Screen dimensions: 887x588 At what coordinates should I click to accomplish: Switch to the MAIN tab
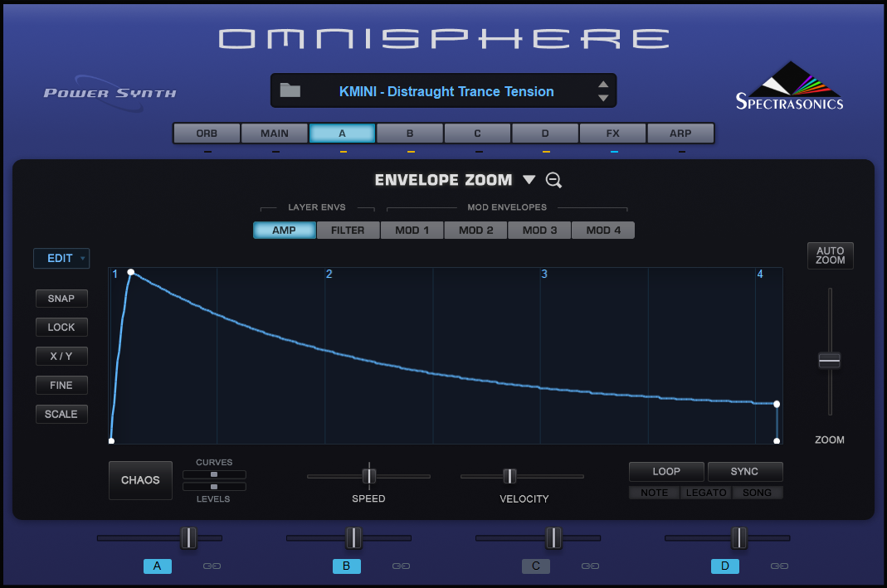[x=275, y=134]
